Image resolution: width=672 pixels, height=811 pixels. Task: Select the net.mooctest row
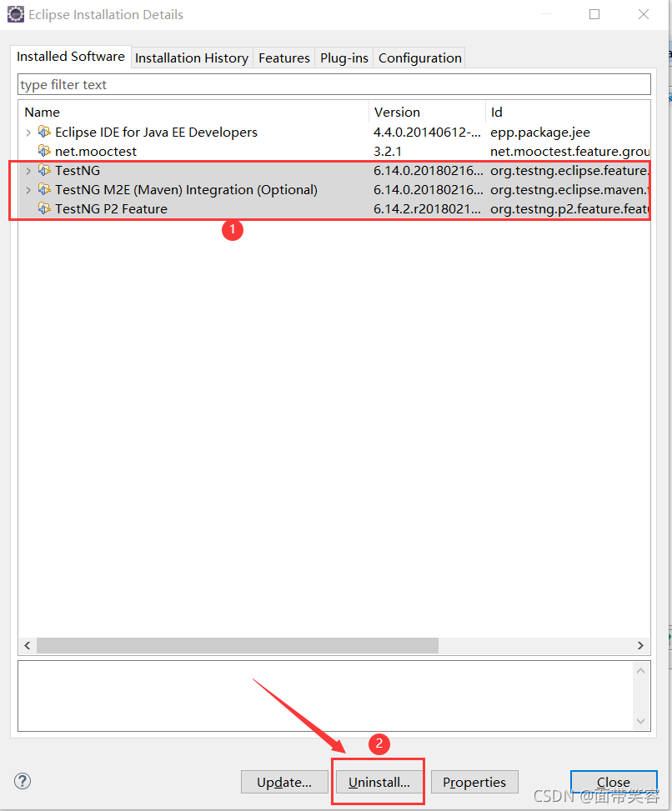pyautogui.click(x=334, y=151)
